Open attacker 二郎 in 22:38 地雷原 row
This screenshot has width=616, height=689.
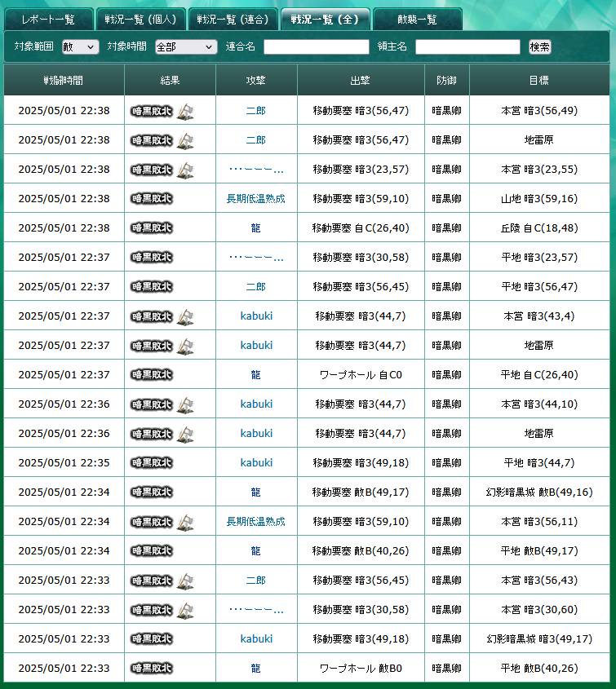(256, 140)
